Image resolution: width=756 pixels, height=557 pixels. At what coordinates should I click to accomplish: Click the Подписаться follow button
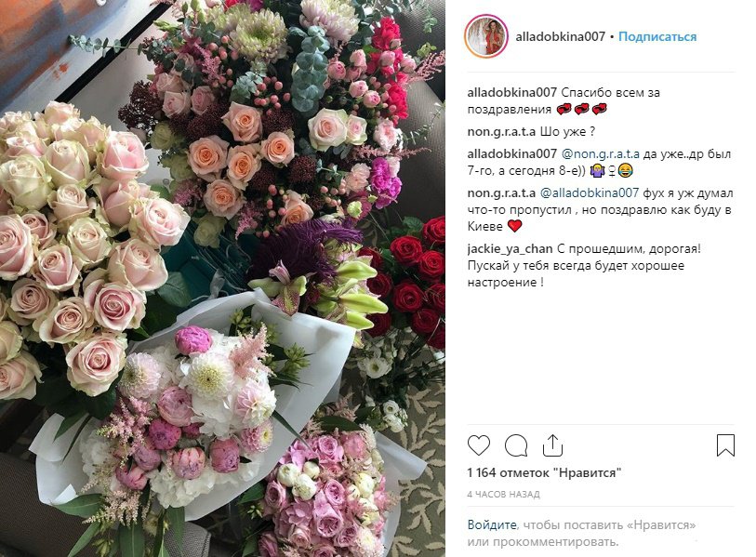click(x=657, y=36)
